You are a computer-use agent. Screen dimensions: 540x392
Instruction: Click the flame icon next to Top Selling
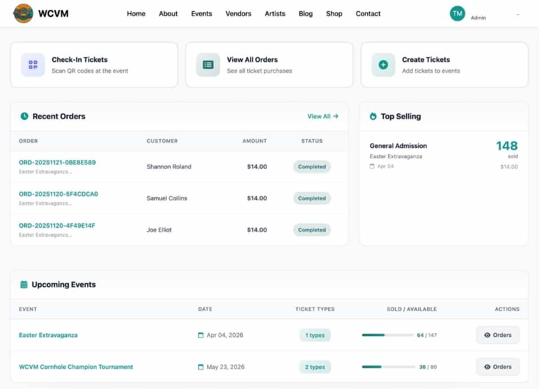pos(372,116)
